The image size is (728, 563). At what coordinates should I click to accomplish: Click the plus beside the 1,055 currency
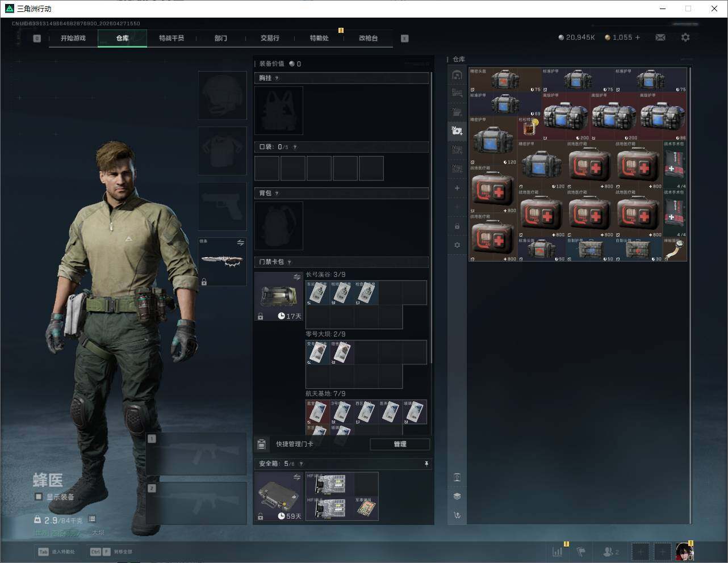tap(638, 37)
